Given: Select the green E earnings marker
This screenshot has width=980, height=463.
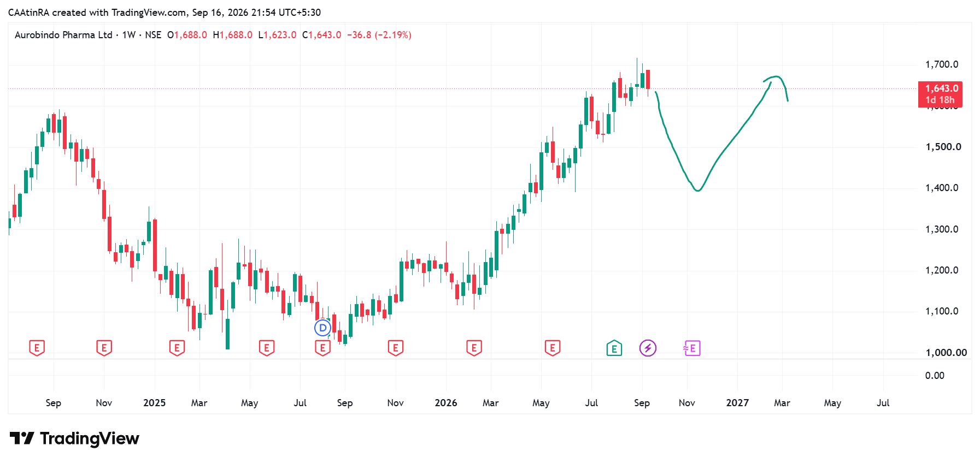Looking at the screenshot, I should coord(614,348).
